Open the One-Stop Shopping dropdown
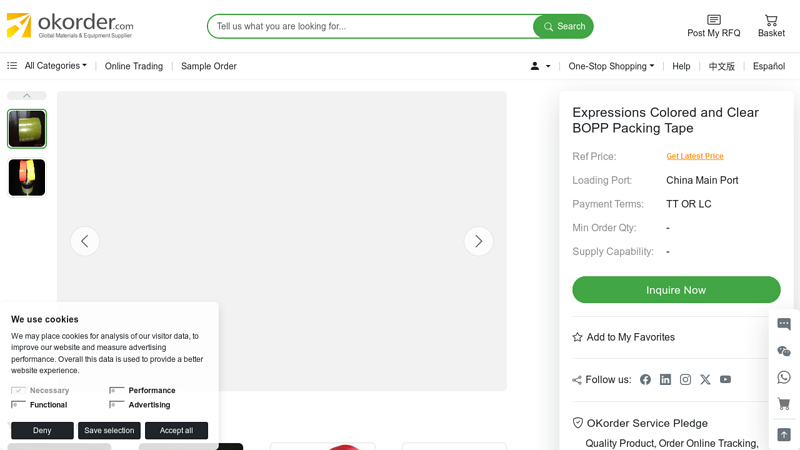 pos(611,66)
